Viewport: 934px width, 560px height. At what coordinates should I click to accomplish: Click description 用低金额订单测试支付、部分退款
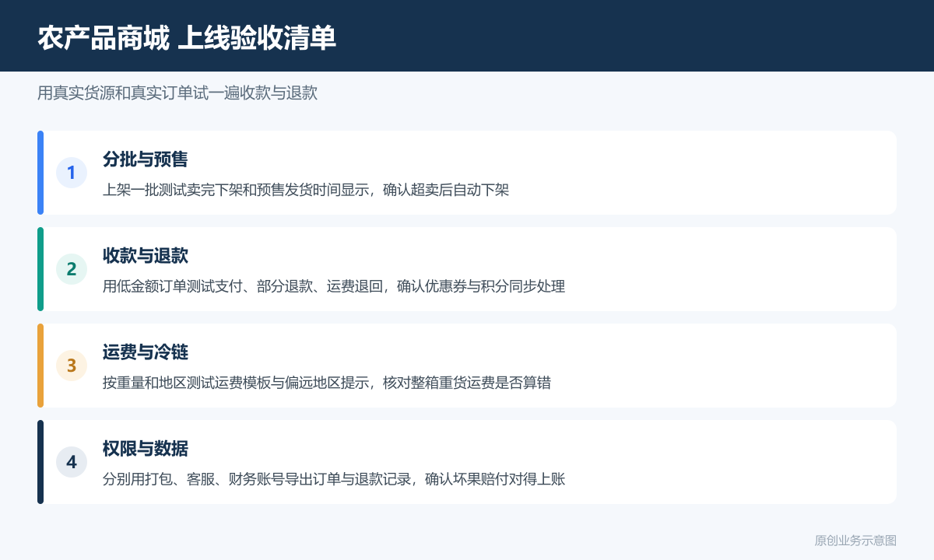[x=208, y=286]
